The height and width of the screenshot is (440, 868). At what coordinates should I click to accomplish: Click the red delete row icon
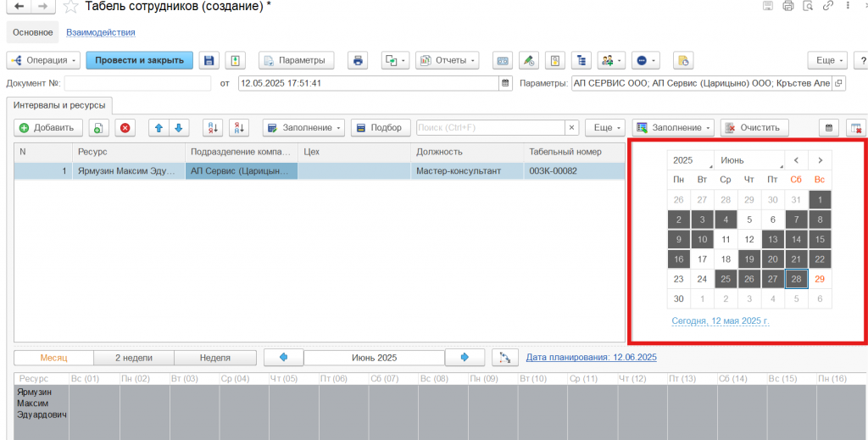[x=125, y=127]
